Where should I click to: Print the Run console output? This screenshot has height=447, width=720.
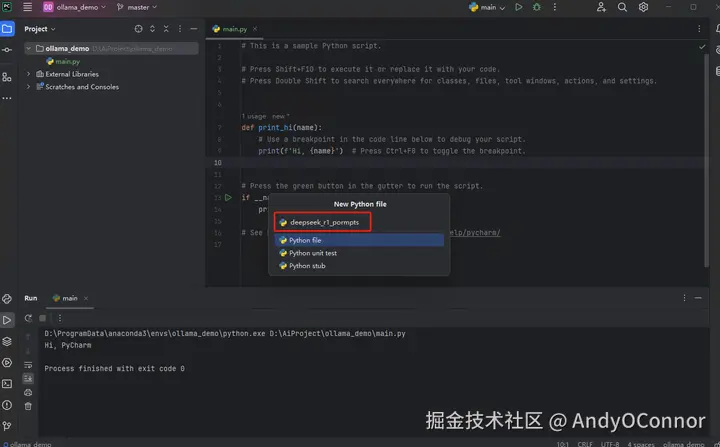coord(28,392)
